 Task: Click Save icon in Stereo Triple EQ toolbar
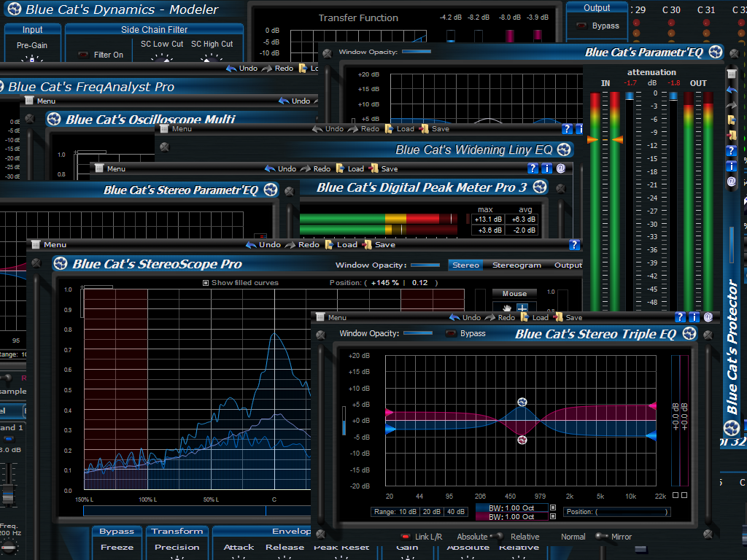click(x=558, y=317)
